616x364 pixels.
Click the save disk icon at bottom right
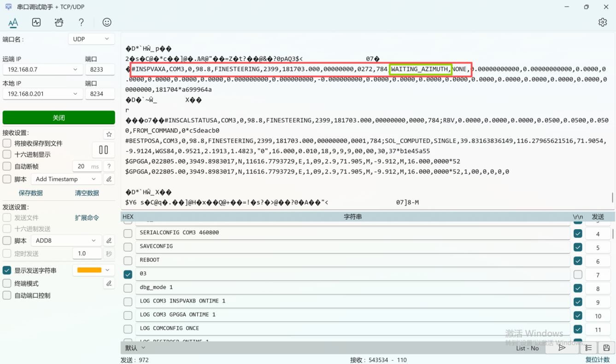[x=606, y=348]
